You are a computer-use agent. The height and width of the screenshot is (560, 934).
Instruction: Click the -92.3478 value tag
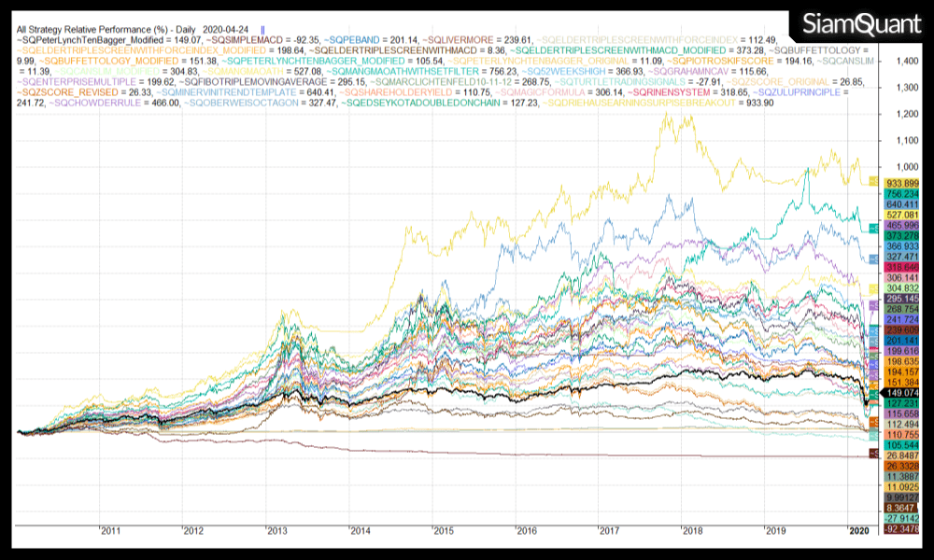tap(900, 530)
